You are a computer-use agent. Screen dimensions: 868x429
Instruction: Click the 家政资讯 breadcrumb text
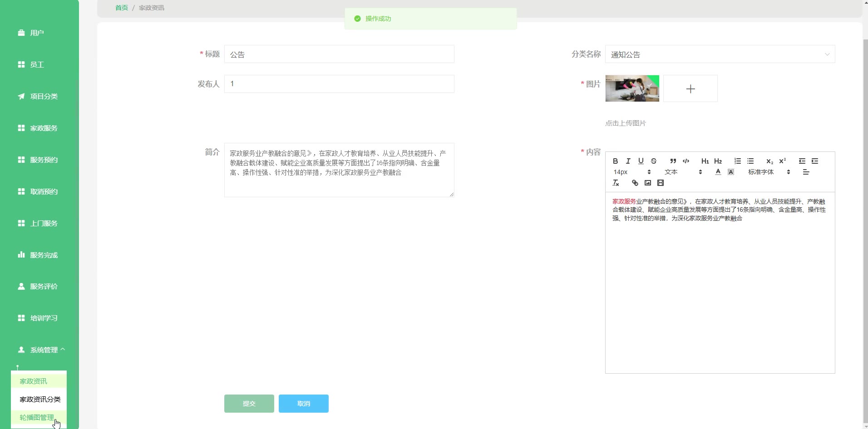pyautogui.click(x=152, y=8)
